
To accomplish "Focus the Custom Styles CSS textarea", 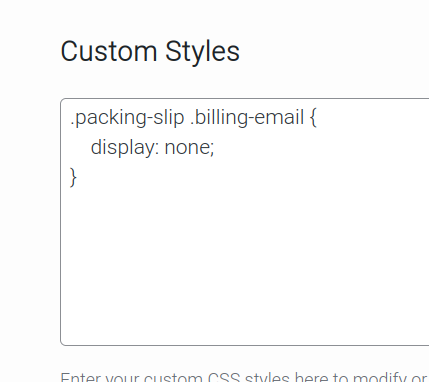I will pos(245,222).
